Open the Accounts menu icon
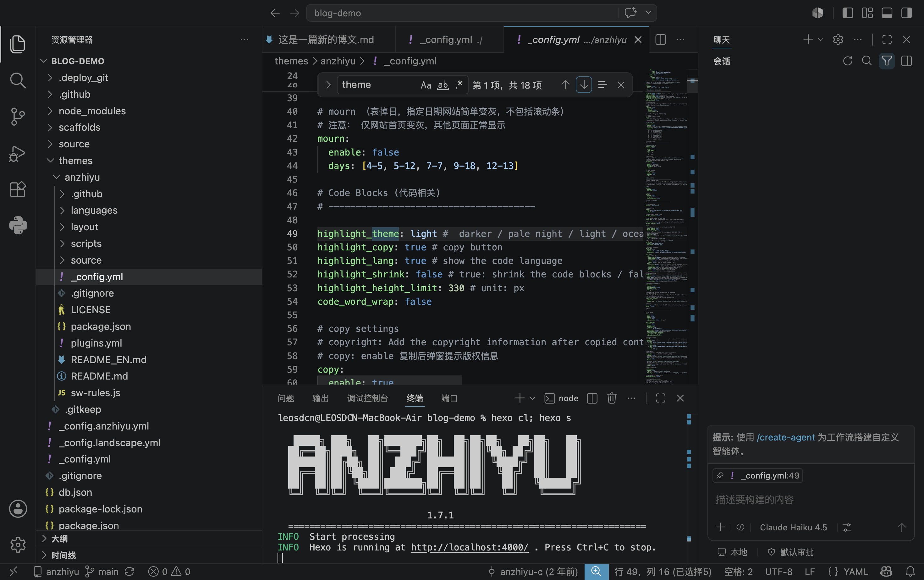 pyautogui.click(x=18, y=509)
